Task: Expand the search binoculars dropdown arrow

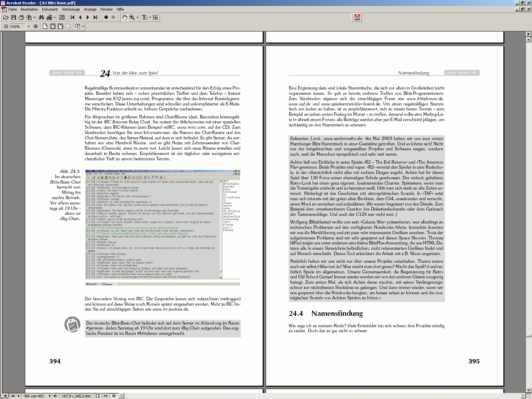Action: (54, 17)
